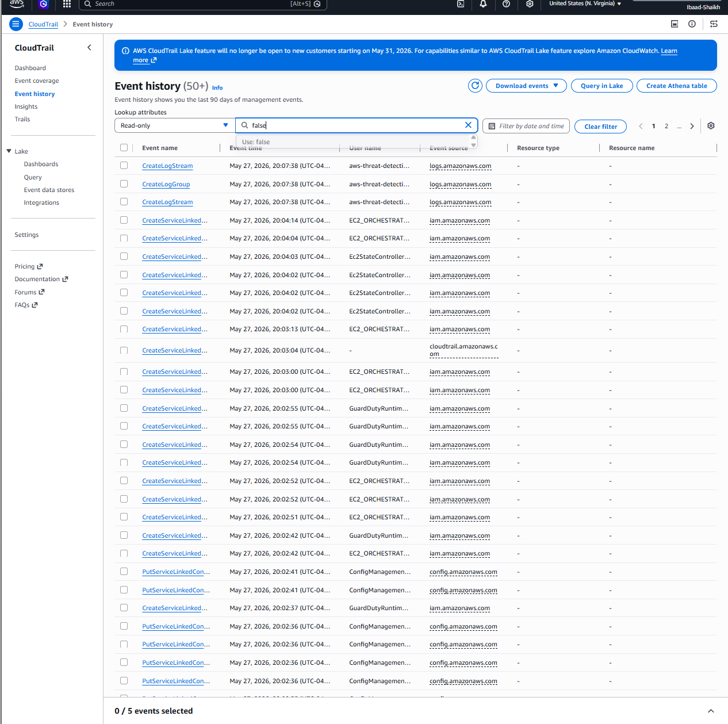
Task: Open the Read-only lookup attribute dropdown
Action: (175, 125)
